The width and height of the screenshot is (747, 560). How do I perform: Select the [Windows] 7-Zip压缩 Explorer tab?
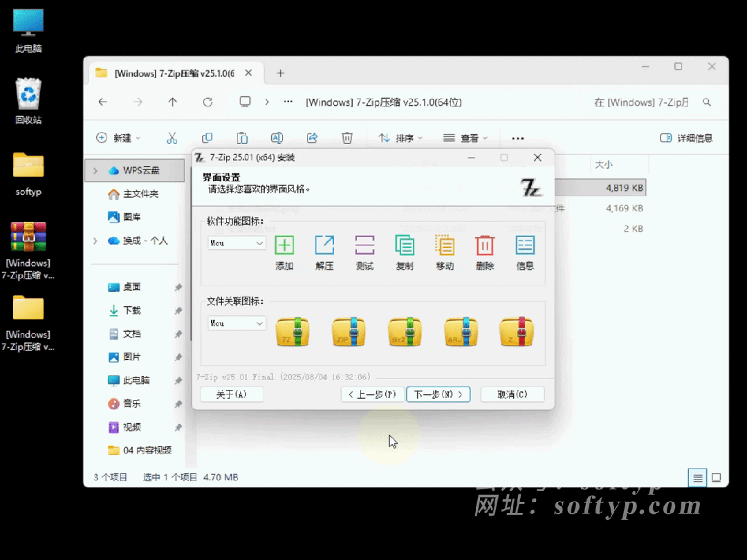click(174, 73)
